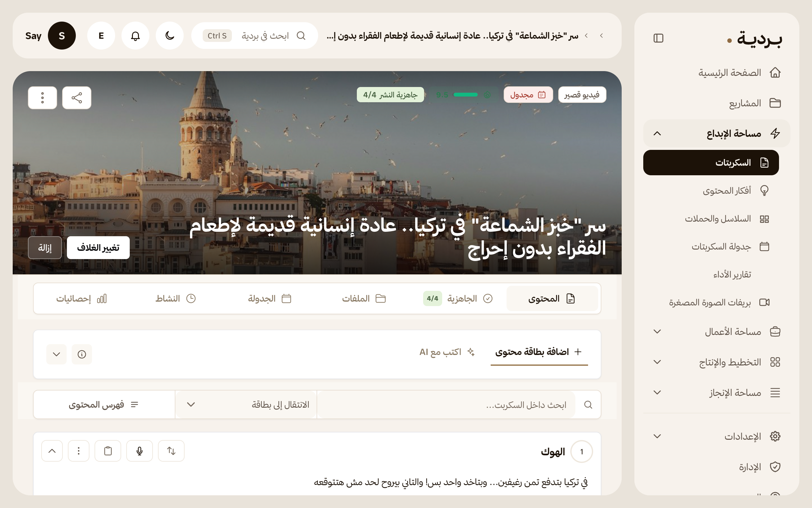This screenshot has height=508, width=812.
Task: Collapse the add-card panel chevron
Action: pos(56,354)
